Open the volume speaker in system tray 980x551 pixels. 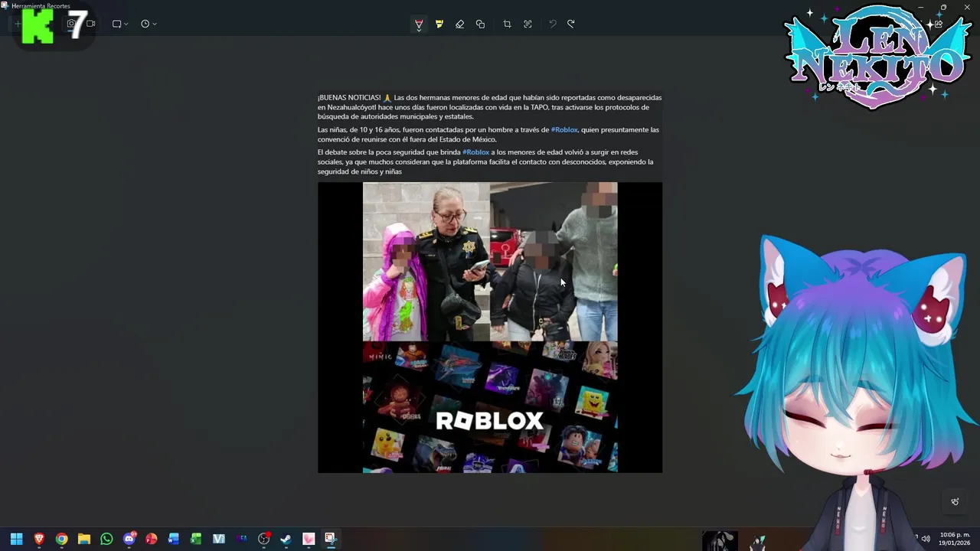(x=926, y=539)
